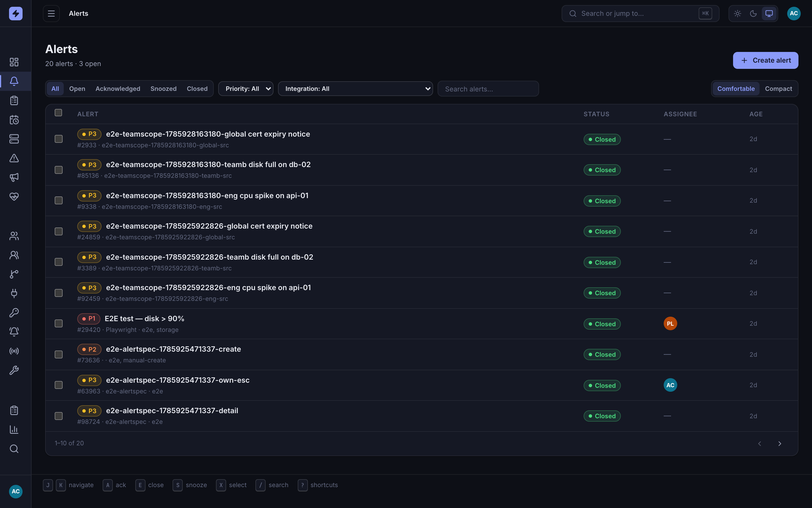Viewport: 812px width, 508px height.
Task: Click the STATUS column header
Action: click(596, 114)
